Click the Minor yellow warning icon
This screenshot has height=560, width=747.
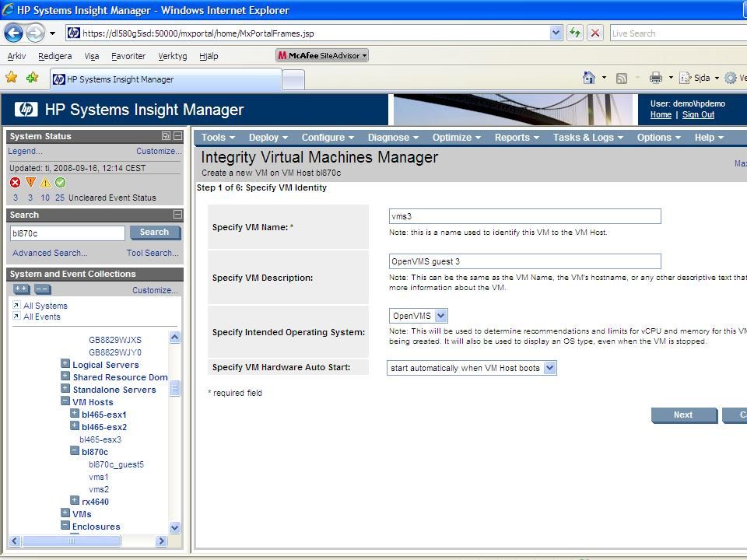pos(45,182)
